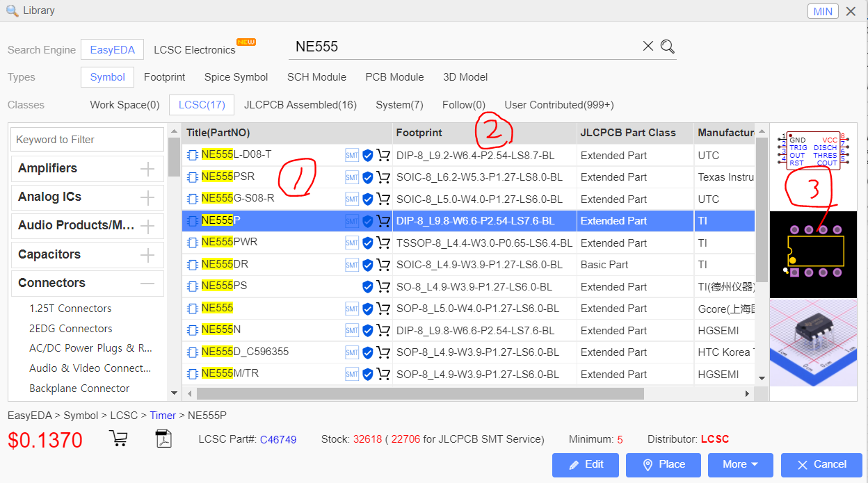Screen dimensions: 868x483
Task: Select Backplane Connector subcategory
Action: [79, 388]
